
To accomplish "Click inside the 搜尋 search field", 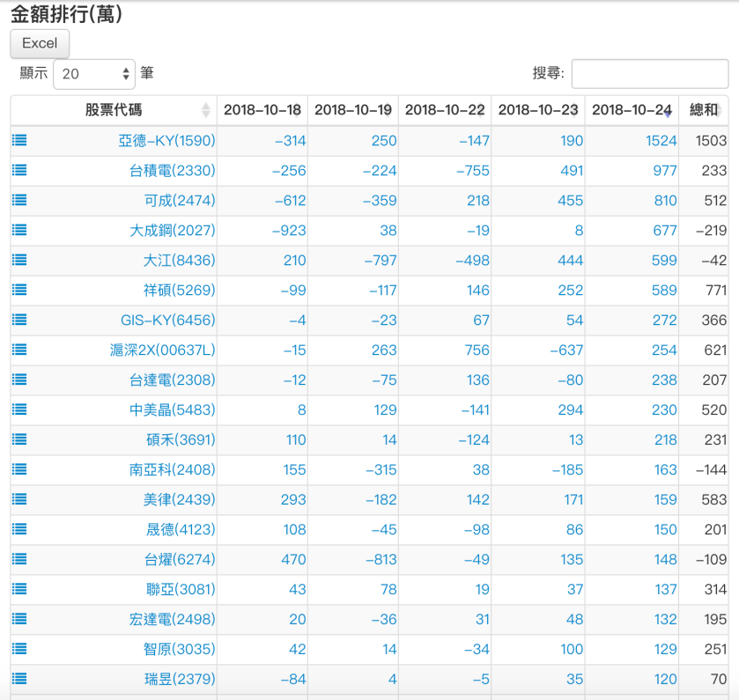I will tap(649, 73).
